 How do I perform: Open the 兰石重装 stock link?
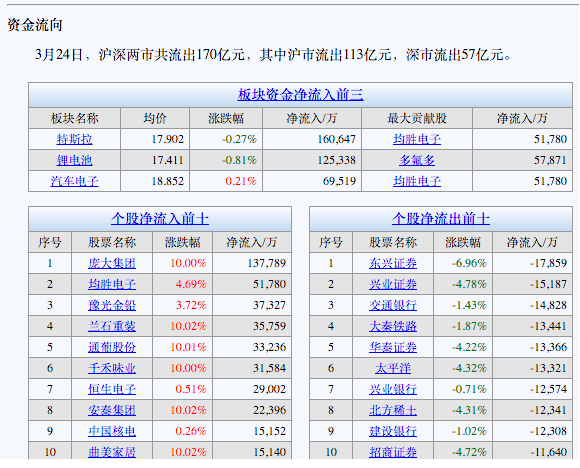coord(112,326)
